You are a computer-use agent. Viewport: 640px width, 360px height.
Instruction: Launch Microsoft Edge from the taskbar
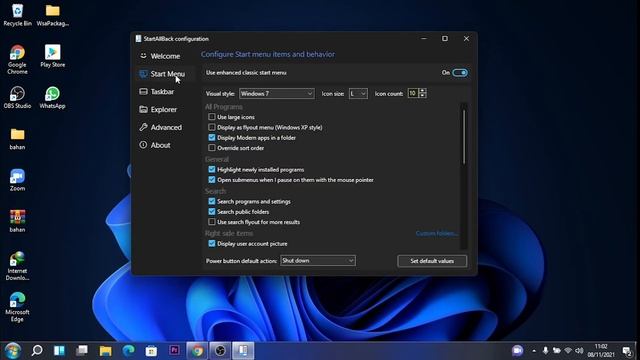tap(129, 351)
